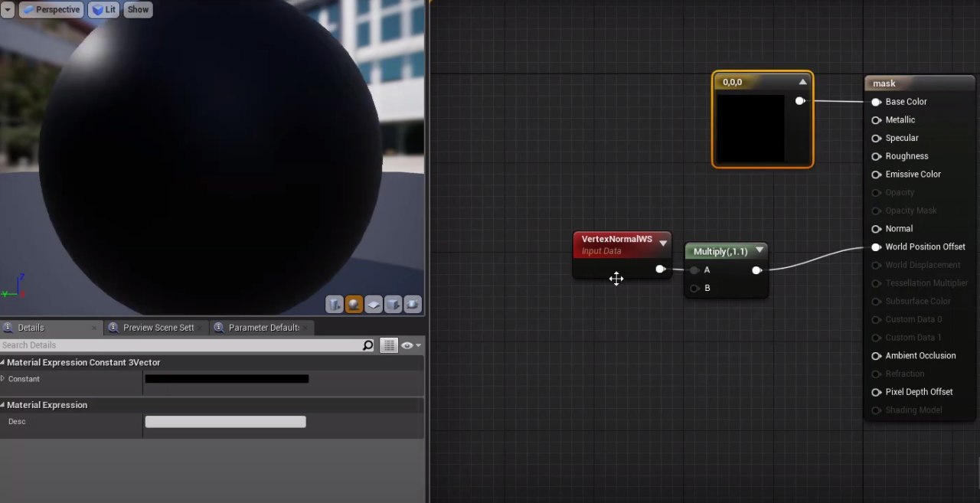This screenshot has width=980, height=503.
Task: Collapse Material Expression Constant 3Vector section
Action: [3, 362]
